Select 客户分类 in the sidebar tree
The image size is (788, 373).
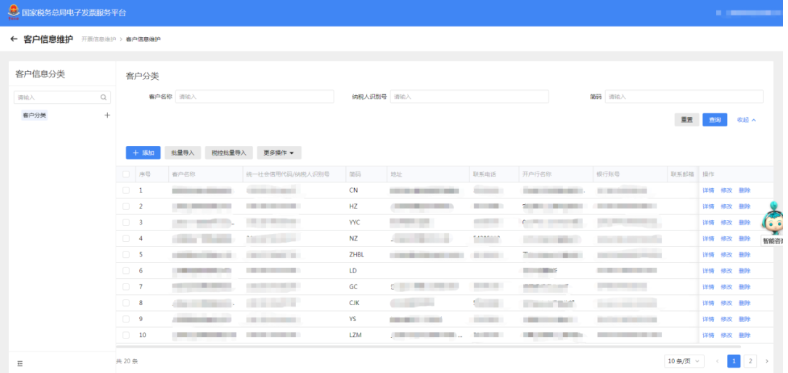pyautogui.click(x=35, y=116)
